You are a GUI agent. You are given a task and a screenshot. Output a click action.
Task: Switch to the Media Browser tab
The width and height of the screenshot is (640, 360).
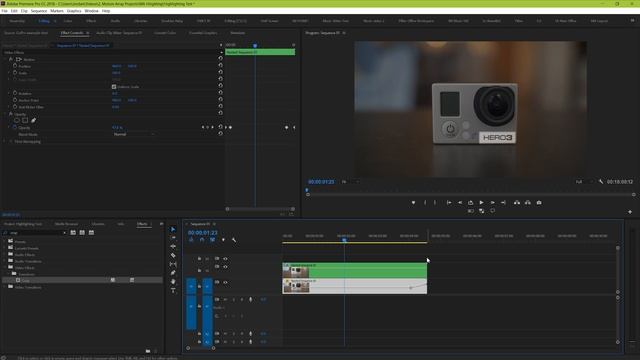pos(66,224)
